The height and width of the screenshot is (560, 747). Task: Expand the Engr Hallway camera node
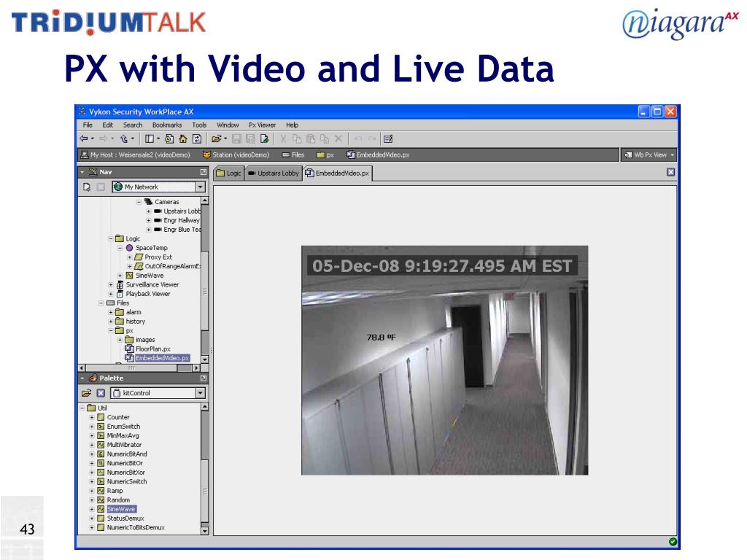pos(149,220)
